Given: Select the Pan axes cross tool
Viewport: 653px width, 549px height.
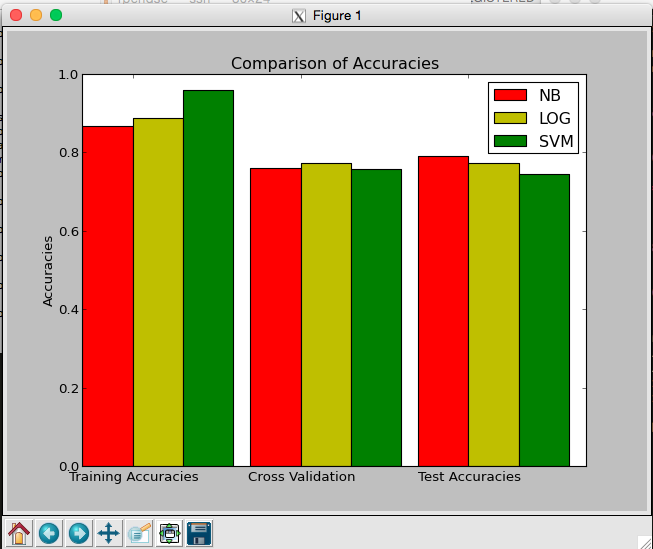Looking at the screenshot, I should click(109, 533).
